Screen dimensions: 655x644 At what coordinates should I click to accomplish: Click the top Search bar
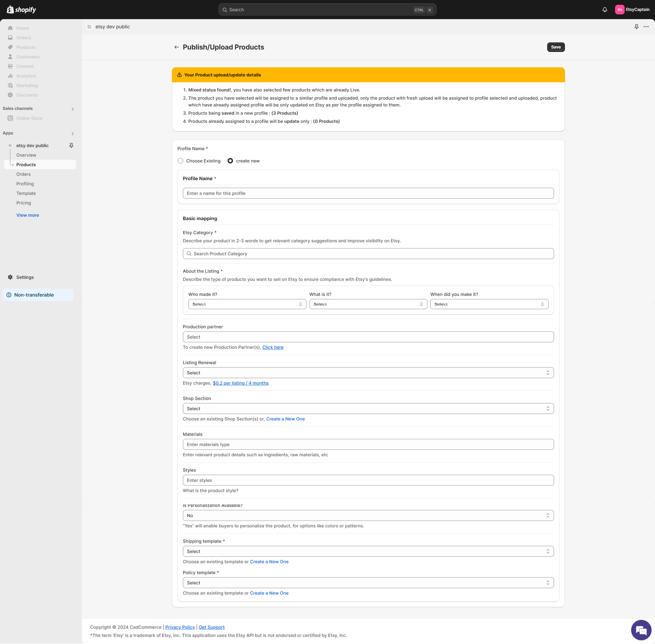(x=327, y=10)
